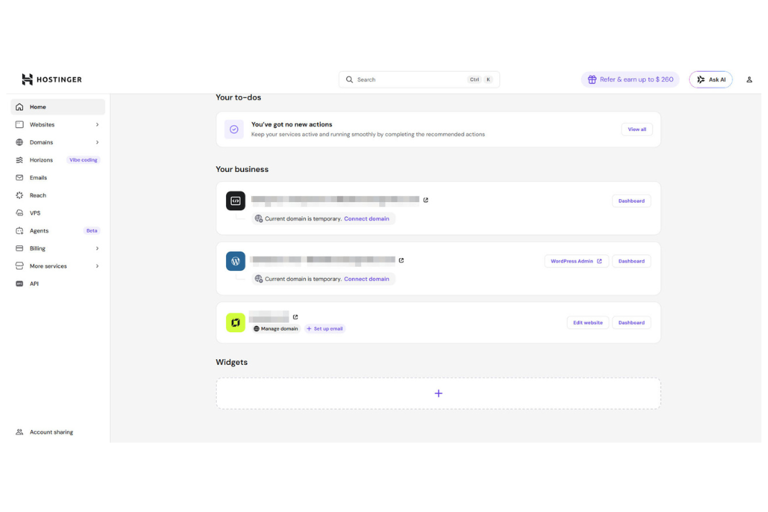Image resolution: width=768 pixels, height=512 pixels.
Task: Click Set up email
Action: [325, 329]
